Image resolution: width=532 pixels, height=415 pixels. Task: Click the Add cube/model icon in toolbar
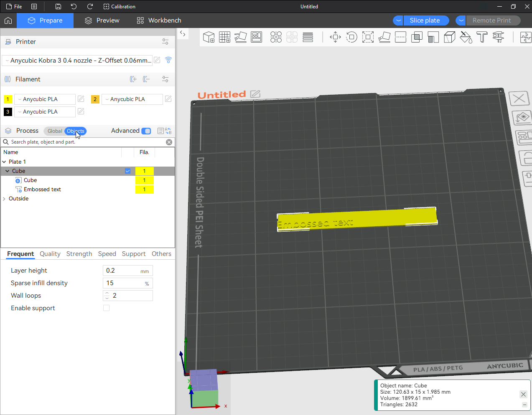pyautogui.click(x=209, y=37)
